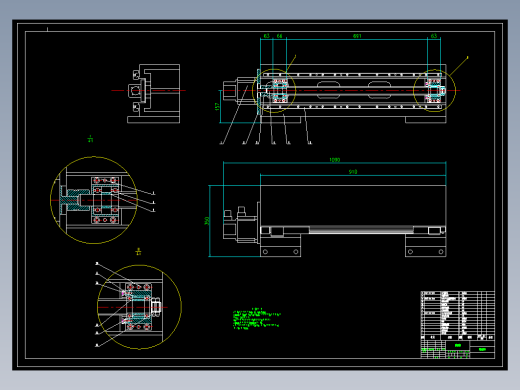Select the left end-view cross section drawing
The height and width of the screenshot is (390, 520).
(x=154, y=94)
